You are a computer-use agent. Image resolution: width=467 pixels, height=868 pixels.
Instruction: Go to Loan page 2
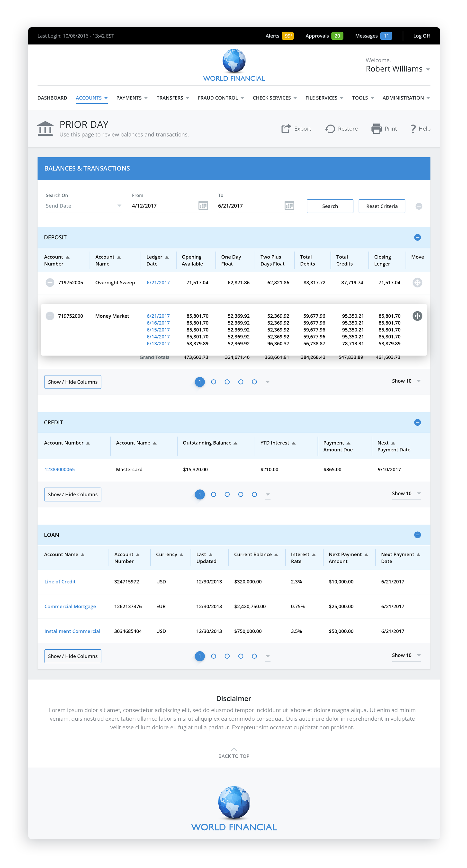pos(213,656)
